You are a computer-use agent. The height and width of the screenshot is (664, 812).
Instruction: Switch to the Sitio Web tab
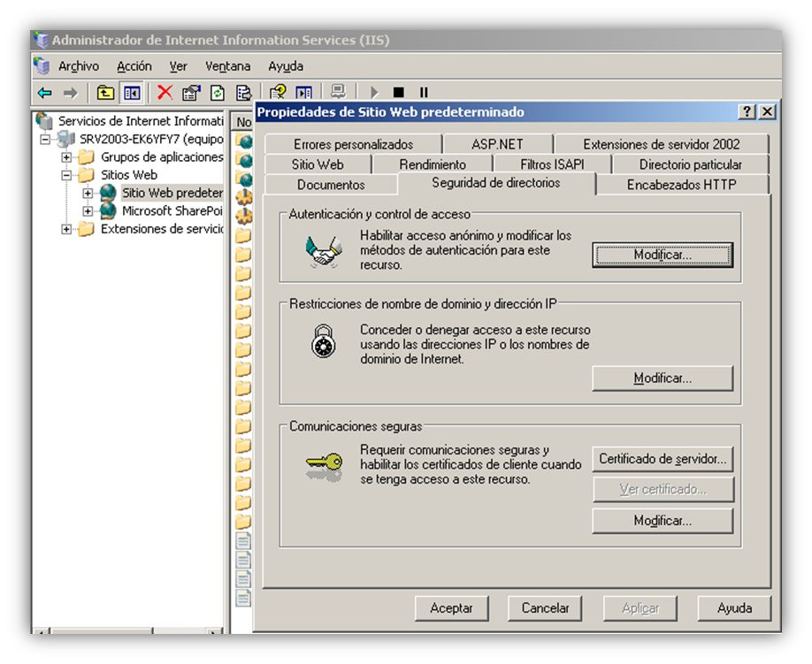[318, 164]
